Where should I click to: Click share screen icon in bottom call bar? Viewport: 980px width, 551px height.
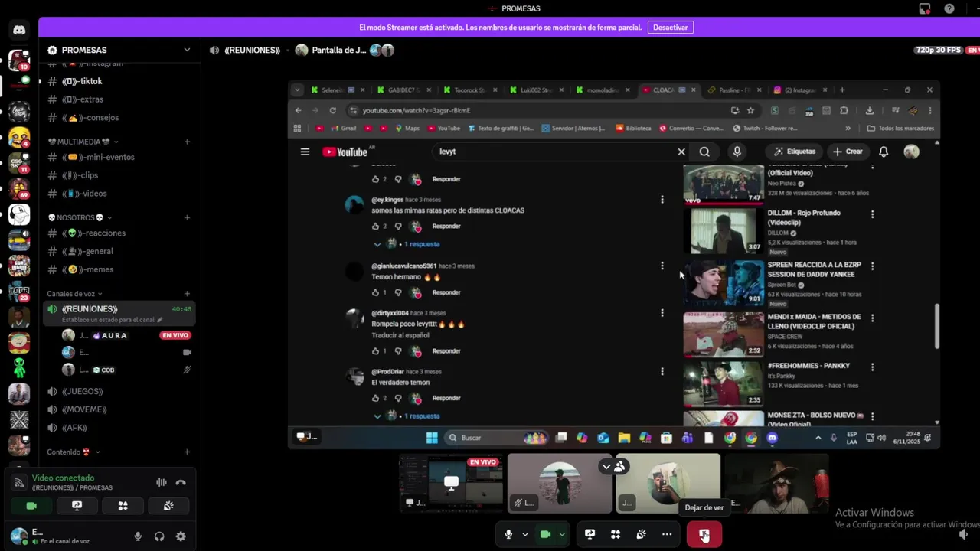tap(590, 534)
